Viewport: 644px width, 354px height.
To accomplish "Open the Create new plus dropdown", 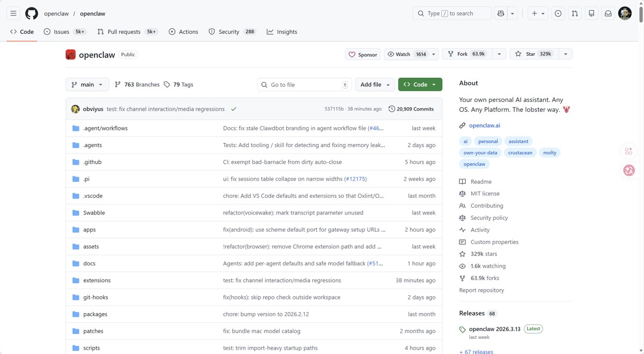I will 538,13.
